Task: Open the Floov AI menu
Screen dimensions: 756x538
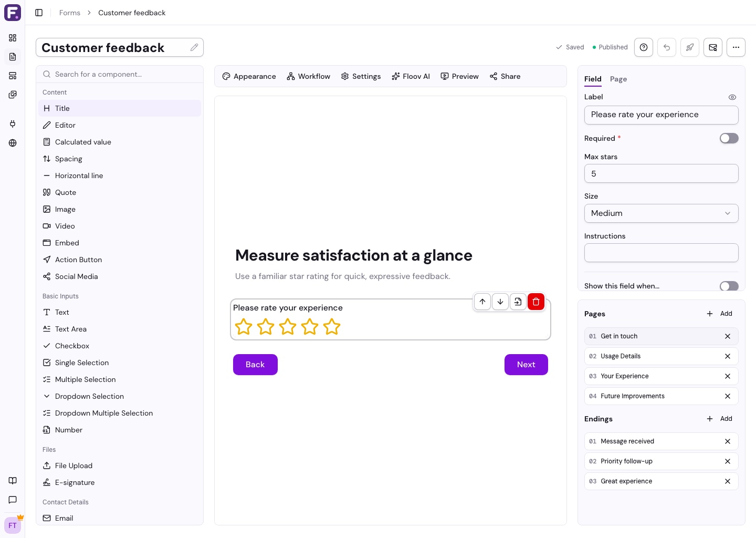Action: (411, 76)
